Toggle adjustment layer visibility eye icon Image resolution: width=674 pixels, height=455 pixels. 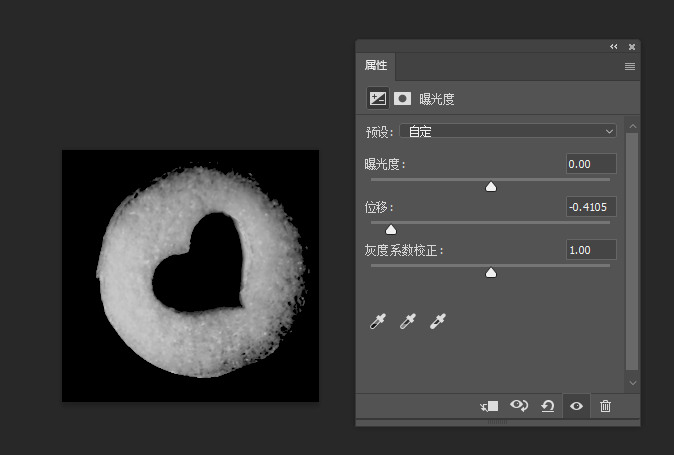(576, 406)
